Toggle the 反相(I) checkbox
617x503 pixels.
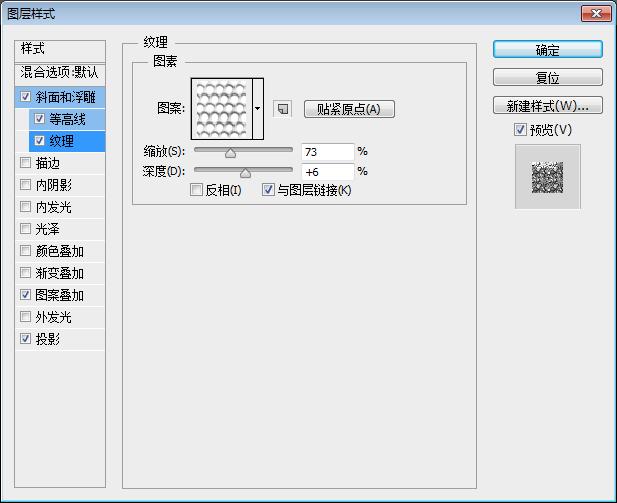point(196,190)
